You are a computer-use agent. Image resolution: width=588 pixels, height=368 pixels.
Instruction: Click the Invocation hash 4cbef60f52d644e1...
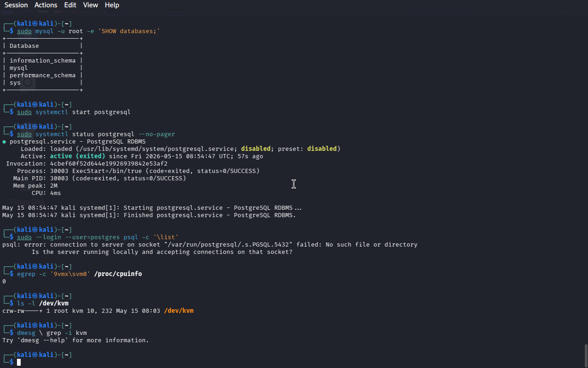coord(109,164)
